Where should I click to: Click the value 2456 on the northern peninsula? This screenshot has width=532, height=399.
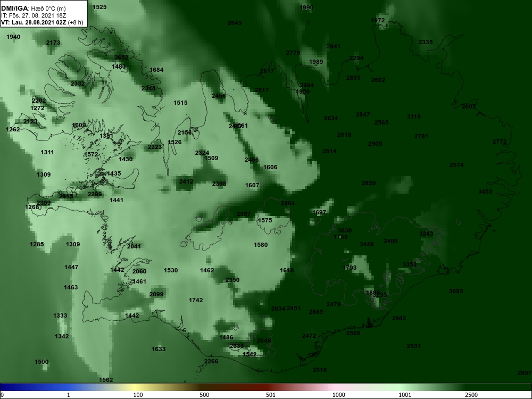(x=219, y=96)
